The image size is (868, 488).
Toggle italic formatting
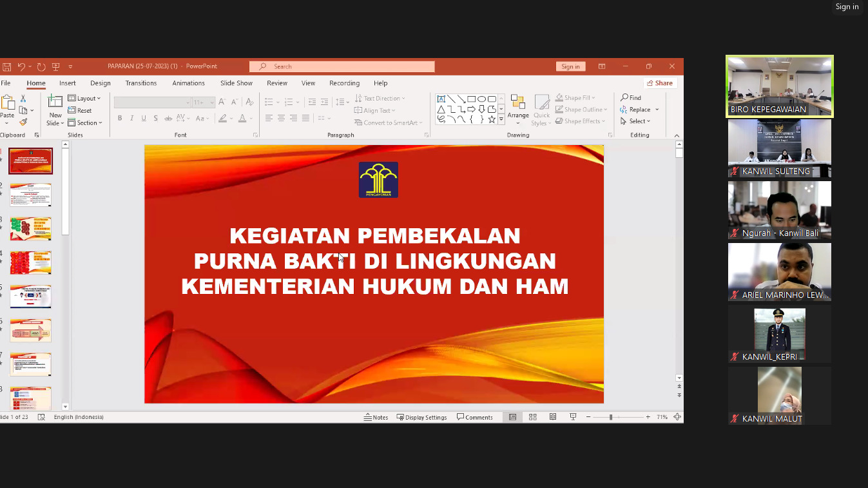(131, 118)
